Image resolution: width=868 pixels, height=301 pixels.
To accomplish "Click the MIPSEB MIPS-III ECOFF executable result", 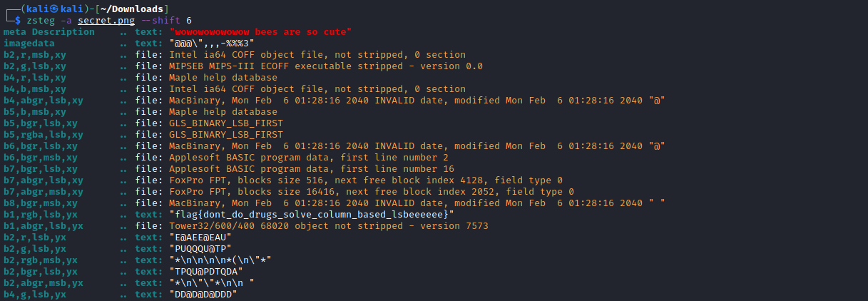I will (x=326, y=66).
